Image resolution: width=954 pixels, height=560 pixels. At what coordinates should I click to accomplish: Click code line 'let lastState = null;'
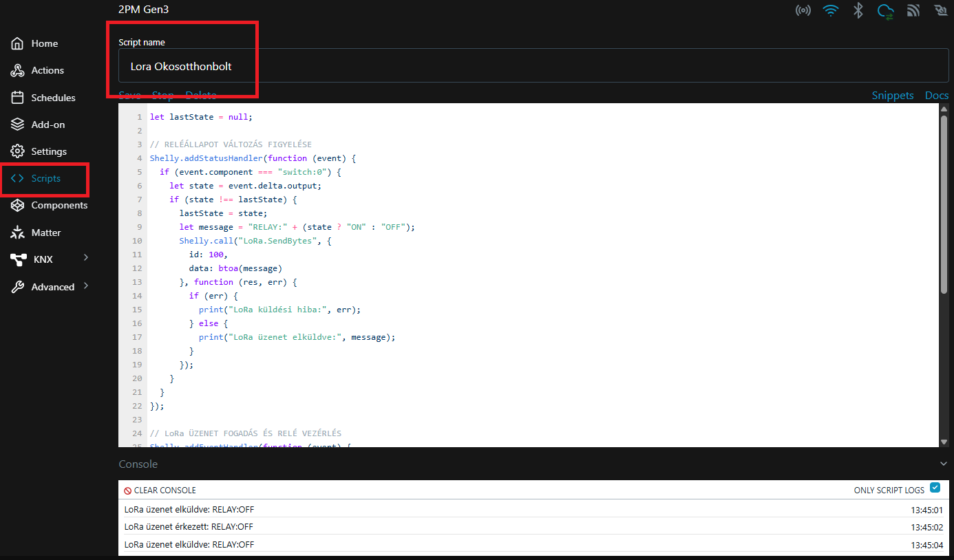(x=201, y=117)
